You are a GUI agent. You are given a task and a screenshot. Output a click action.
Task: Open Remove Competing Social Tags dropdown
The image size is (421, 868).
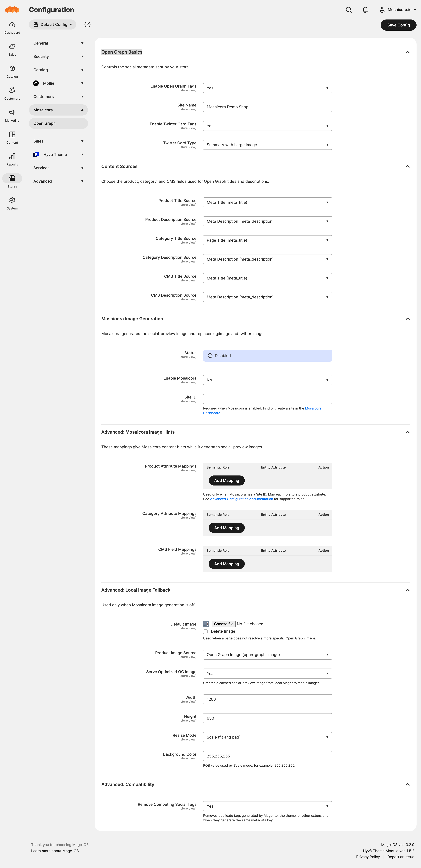click(267, 806)
